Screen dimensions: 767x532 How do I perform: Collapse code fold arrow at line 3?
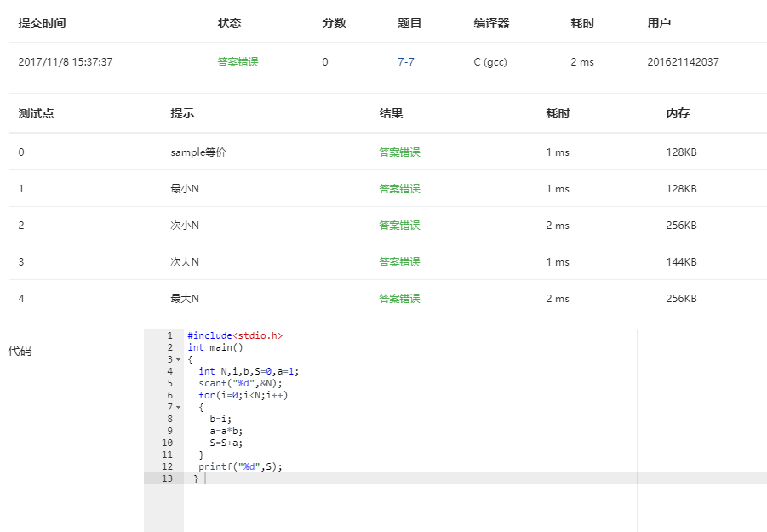tap(179, 359)
